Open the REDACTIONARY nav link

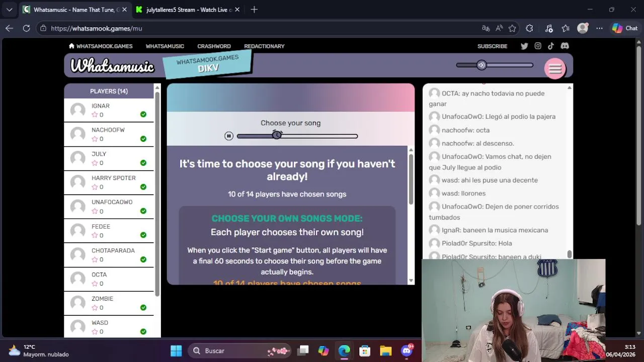[264, 46]
